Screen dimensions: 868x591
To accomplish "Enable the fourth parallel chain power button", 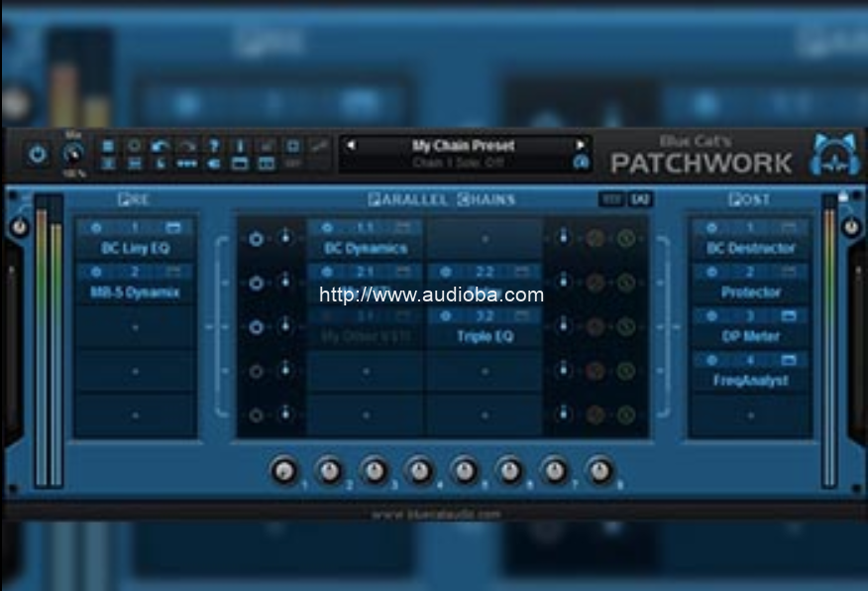I will pyautogui.click(x=256, y=371).
